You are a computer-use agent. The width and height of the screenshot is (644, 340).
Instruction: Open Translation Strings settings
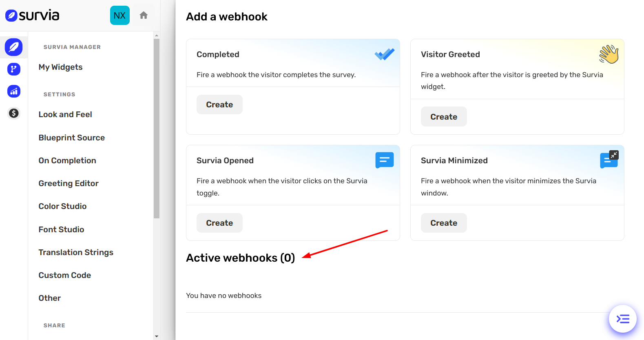point(76,252)
